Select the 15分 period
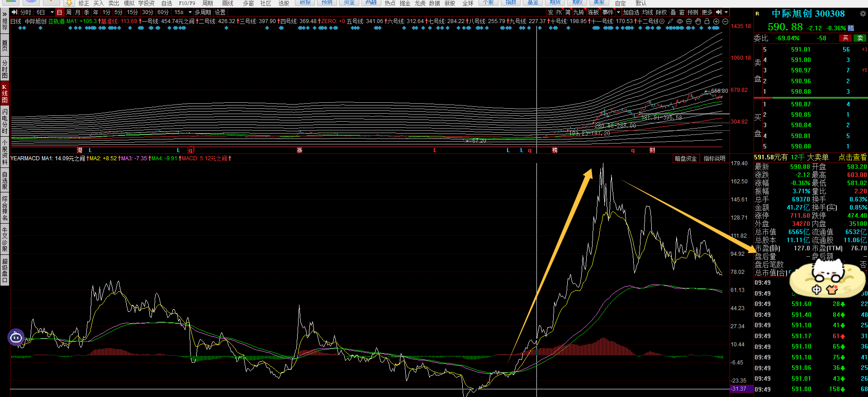The height and width of the screenshot is (397, 868). (x=133, y=12)
